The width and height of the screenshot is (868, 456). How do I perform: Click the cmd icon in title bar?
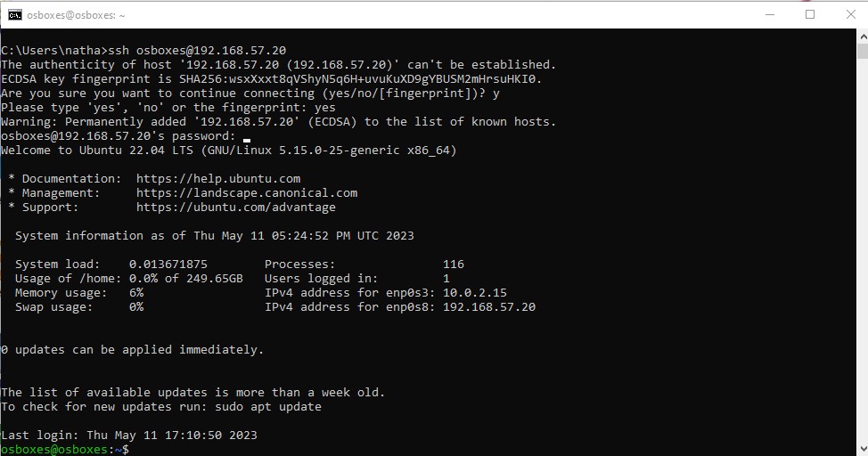point(15,15)
